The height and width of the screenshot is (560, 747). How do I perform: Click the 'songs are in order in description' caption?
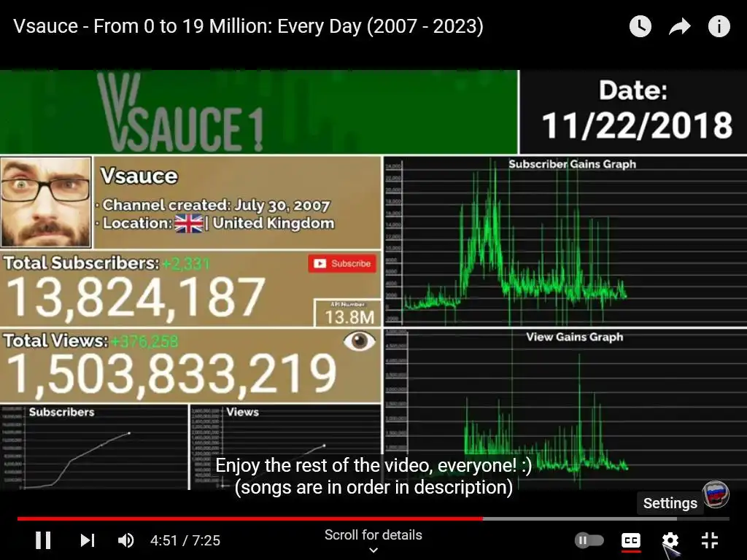pyautogui.click(x=373, y=487)
